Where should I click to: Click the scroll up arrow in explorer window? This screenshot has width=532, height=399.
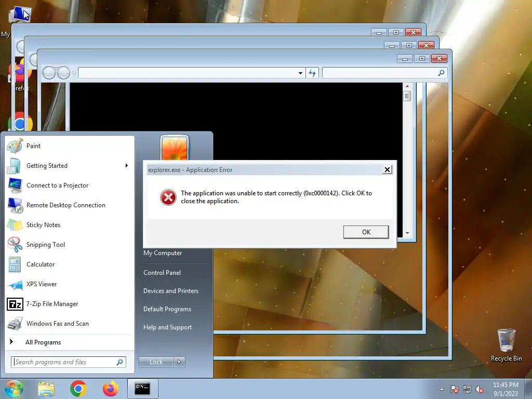click(407, 87)
